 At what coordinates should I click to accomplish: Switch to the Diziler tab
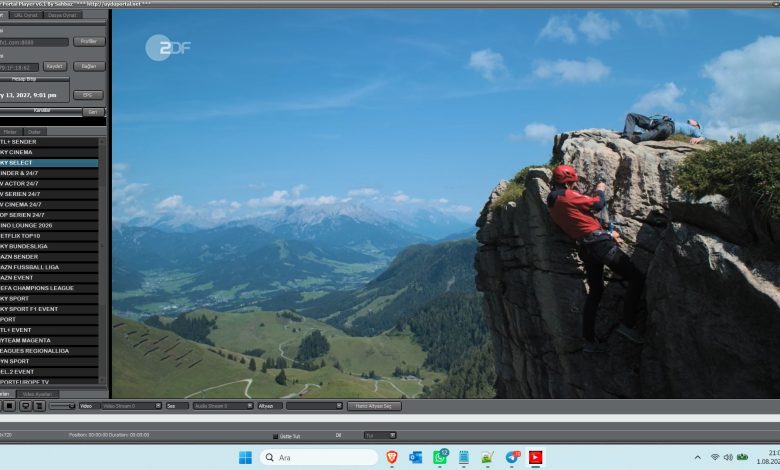34,132
